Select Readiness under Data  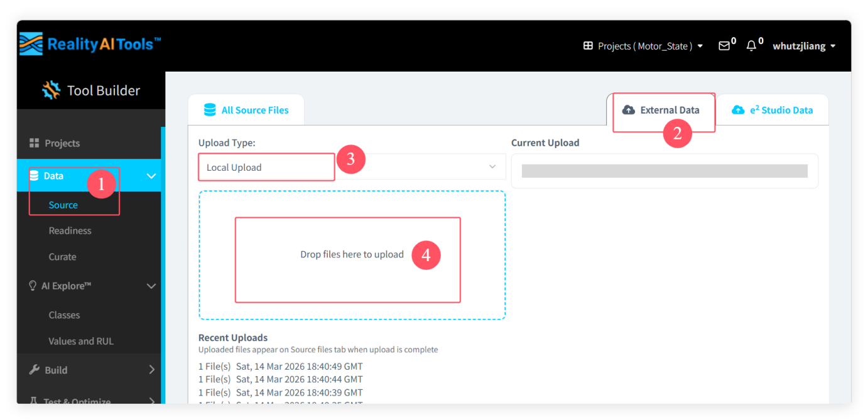pyautogui.click(x=70, y=230)
